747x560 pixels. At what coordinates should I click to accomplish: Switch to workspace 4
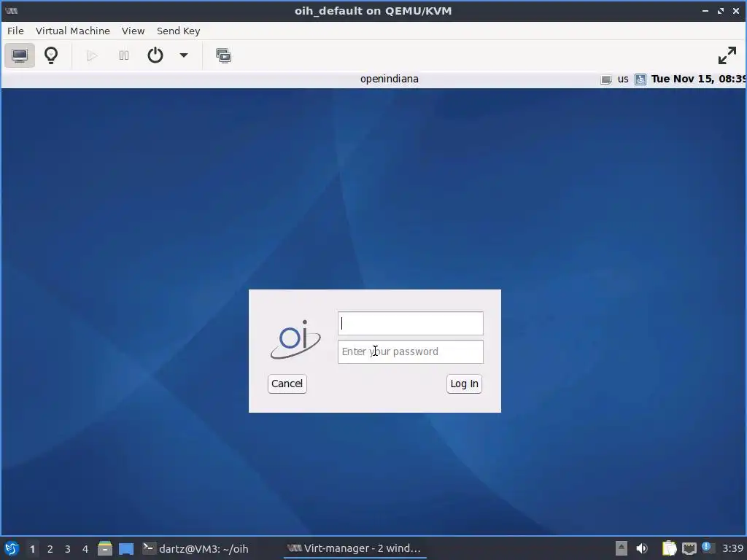coord(85,548)
